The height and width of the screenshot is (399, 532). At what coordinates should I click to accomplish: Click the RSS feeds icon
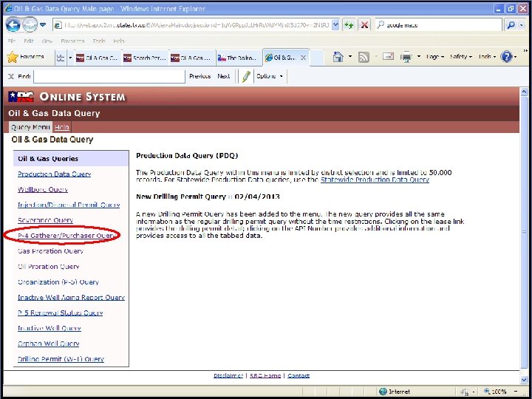pyautogui.click(x=364, y=57)
